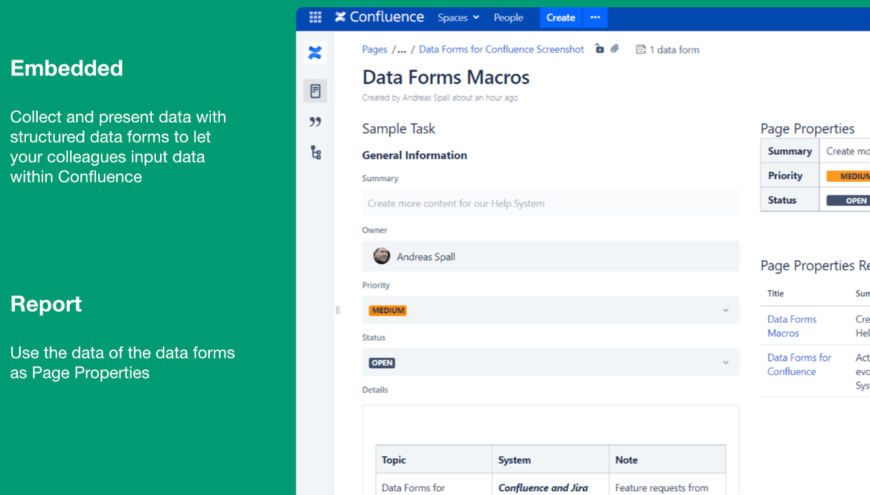Click the page restrictions lock icon
Viewport: 870px width, 495px height.
(599, 49)
